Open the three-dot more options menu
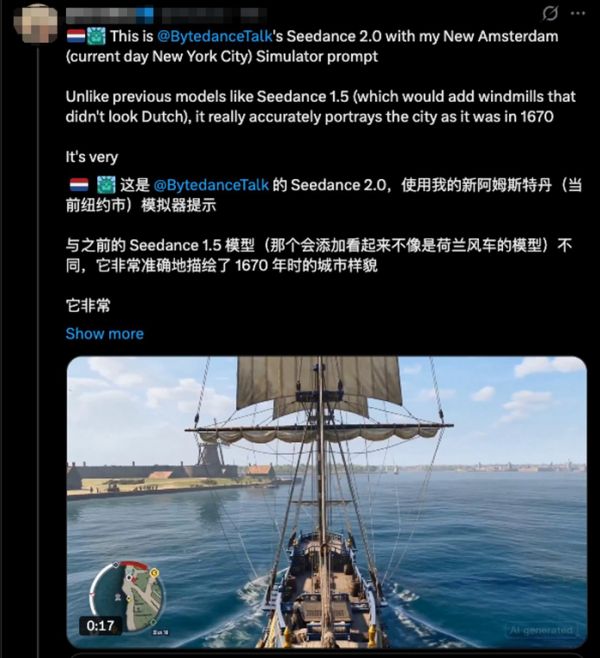This screenshot has height=658, width=600. click(x=578, y=13)
